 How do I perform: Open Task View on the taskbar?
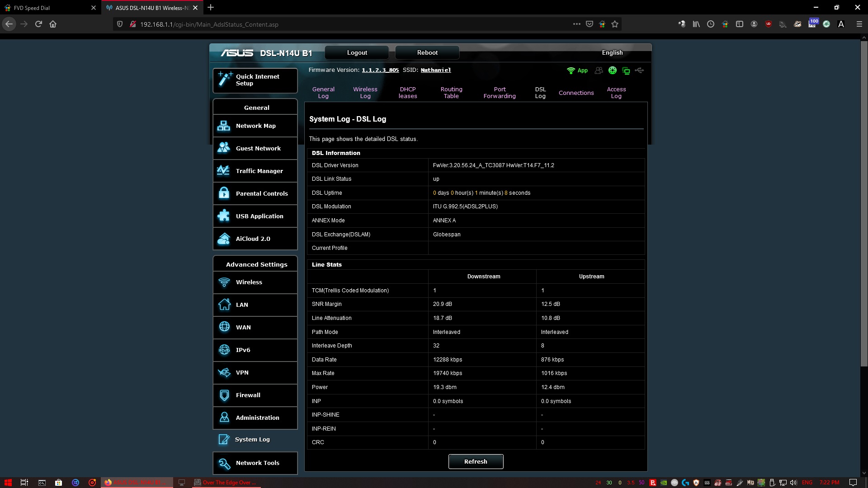coord(24,483)
